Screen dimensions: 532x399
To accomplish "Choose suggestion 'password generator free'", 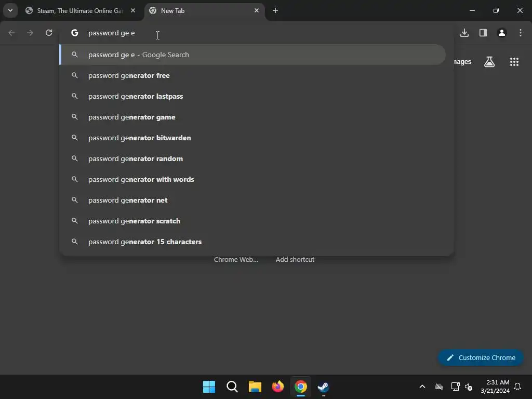I will tap(252, 75).
